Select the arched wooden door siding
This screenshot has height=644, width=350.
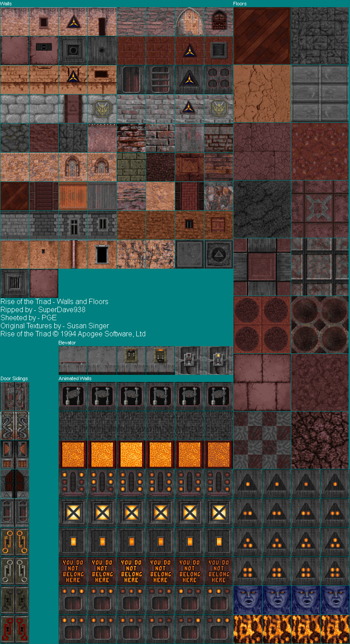[15, 484]
